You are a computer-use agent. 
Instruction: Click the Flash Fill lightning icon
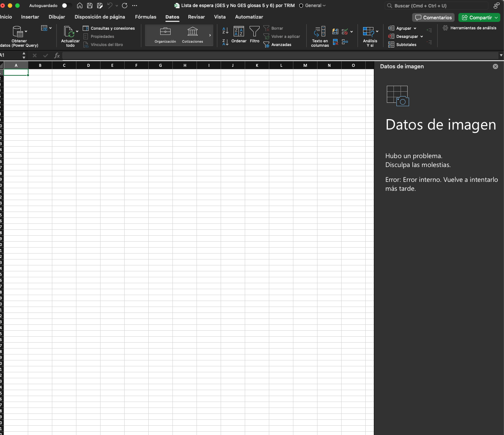pyautogui.click(x=335, y=32)
